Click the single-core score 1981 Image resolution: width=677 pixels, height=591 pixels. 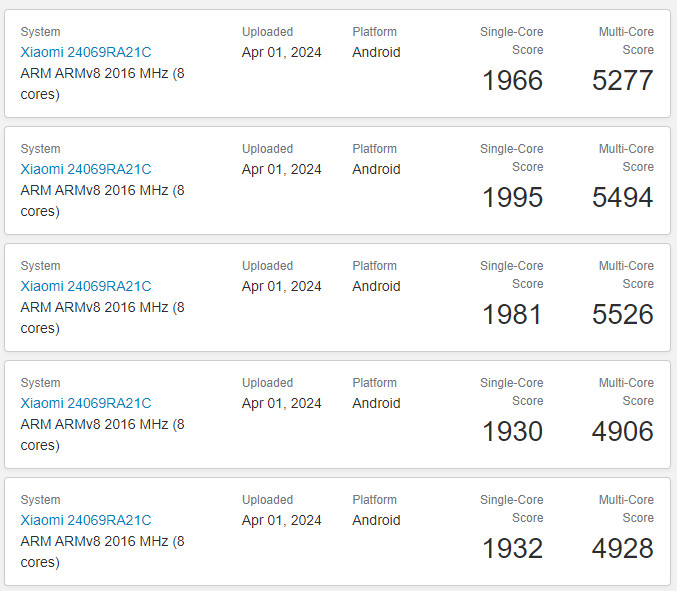512,315
